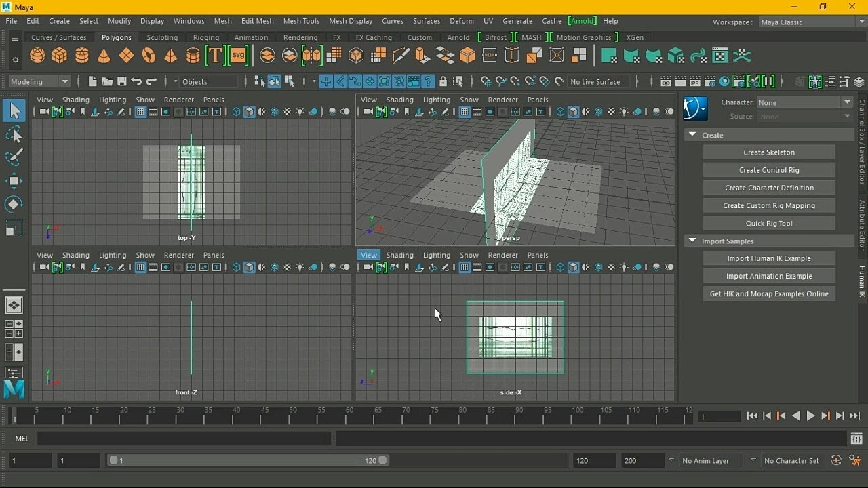The width and height of the screenshot is (868, 488).
Task: Click Get HIK and Mocap Examples Online
Action: pyautogui.click(x=769, y=293)
